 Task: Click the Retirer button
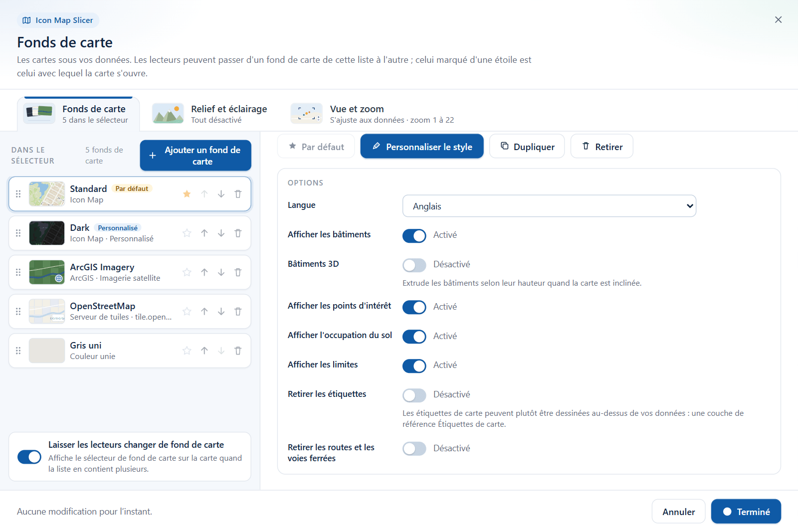click(602, 147)
